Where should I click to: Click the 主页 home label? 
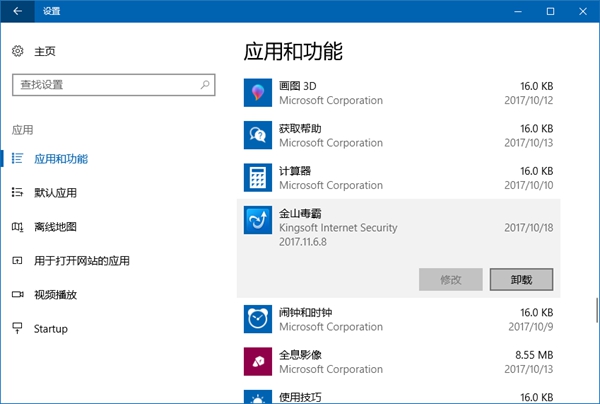[x=45, y=51]
